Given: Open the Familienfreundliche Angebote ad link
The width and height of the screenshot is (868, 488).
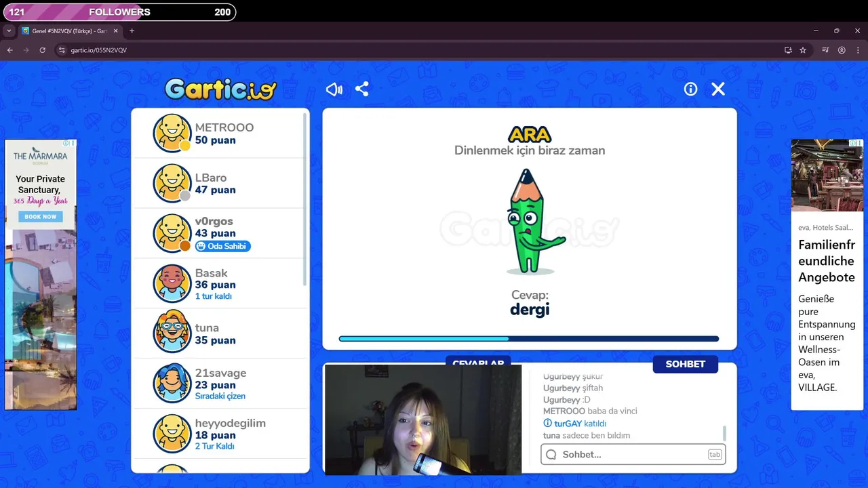Looking at the screenshot, I should tap(827, 261).
